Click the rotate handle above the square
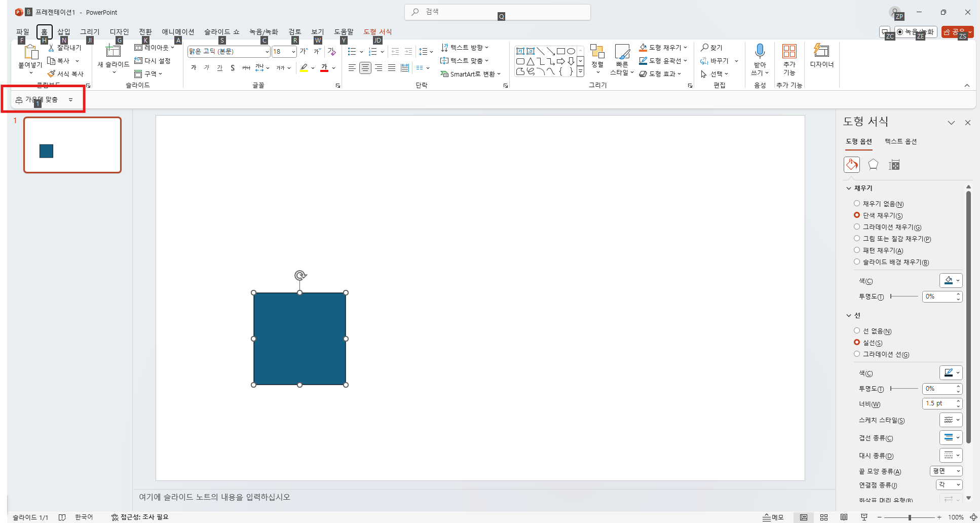Screen dimensions: 980x523 [x=300, y=275]
